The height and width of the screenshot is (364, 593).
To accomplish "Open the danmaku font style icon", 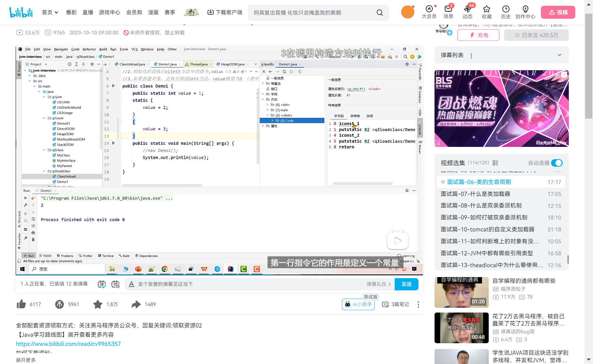I will click(131, 284).
